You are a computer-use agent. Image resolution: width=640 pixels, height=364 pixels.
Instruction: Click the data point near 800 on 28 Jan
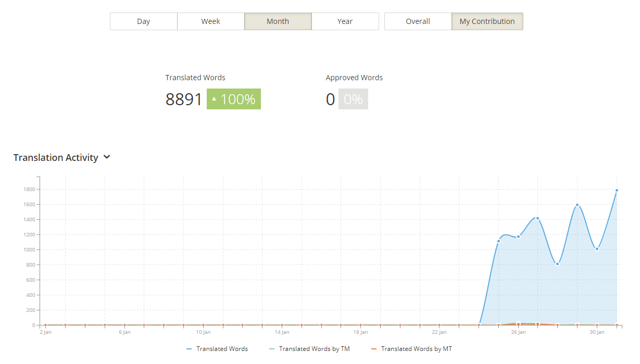(x=557, y=263)
